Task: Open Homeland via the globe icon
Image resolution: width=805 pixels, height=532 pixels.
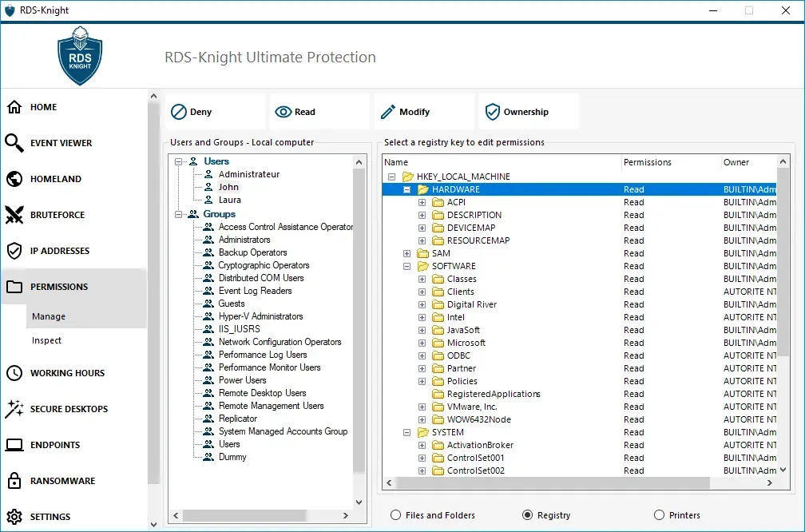Action: point(14,179)
